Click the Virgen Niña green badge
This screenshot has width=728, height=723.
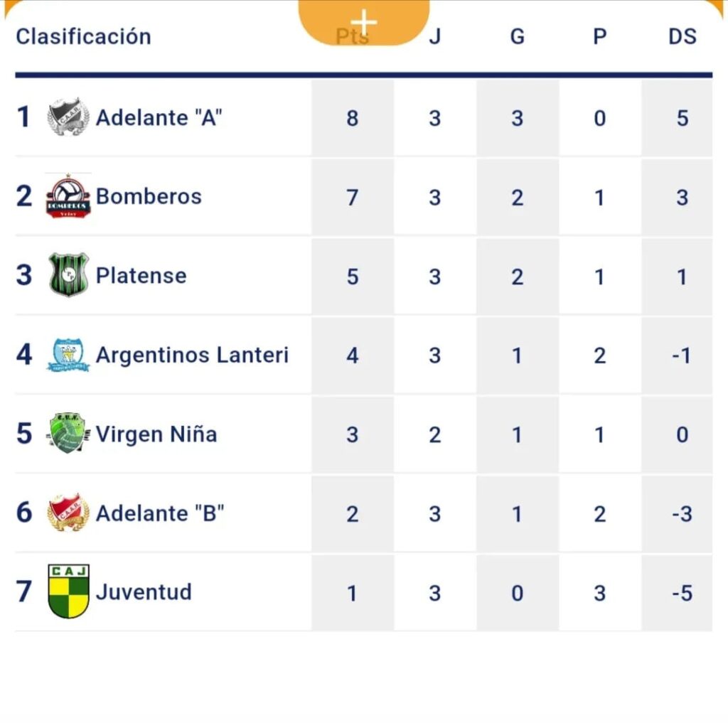click(68, 434)
